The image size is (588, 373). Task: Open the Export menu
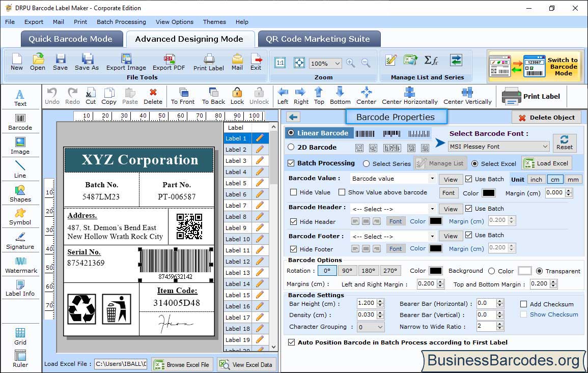(x=34, y=22)
